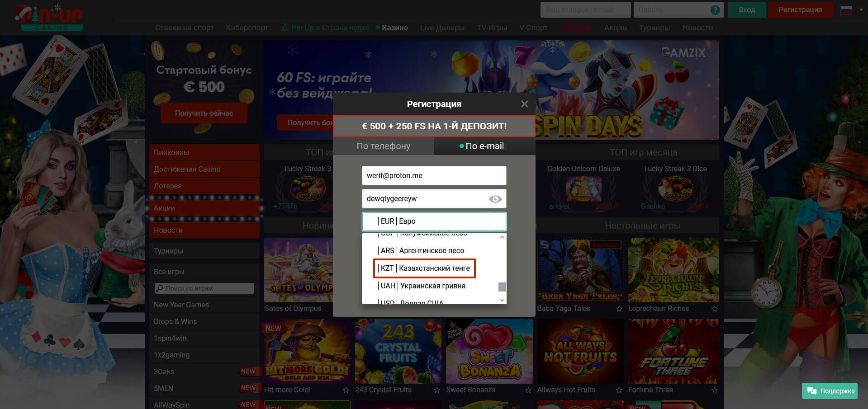Star the Allways Hot Fruits game
868x409 pixels.
click(x=619, y=390)
